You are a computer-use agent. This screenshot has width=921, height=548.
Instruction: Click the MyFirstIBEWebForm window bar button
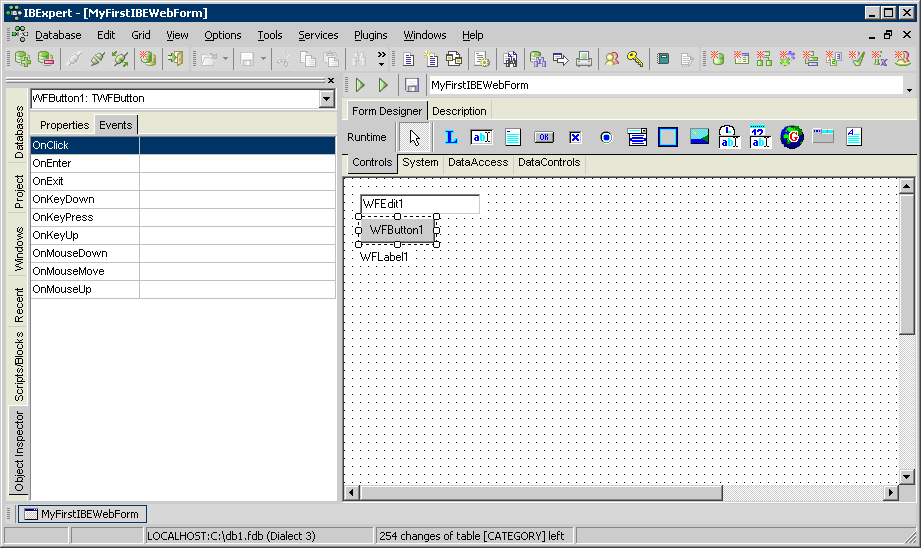click(82, 514)
